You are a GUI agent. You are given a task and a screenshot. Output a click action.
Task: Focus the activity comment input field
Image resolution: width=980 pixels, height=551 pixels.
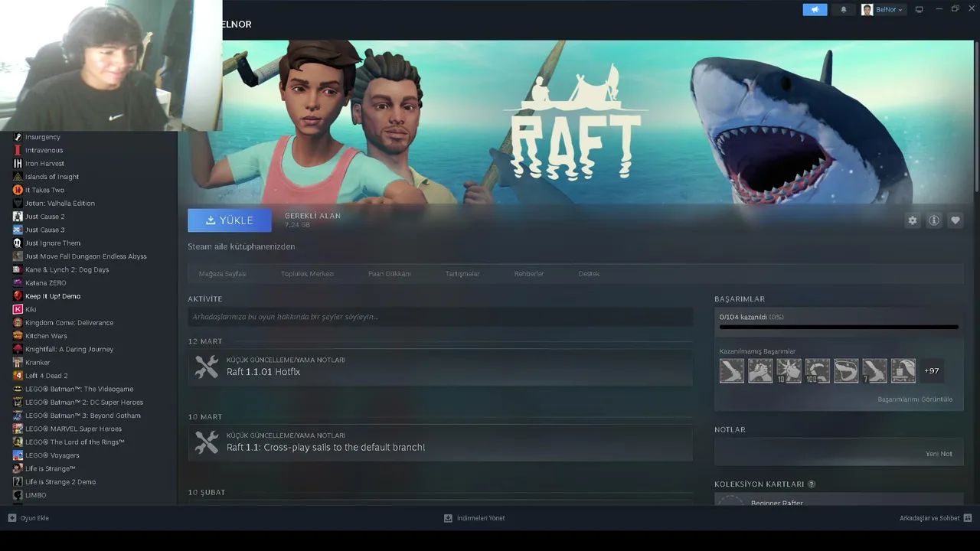point(440,317)
